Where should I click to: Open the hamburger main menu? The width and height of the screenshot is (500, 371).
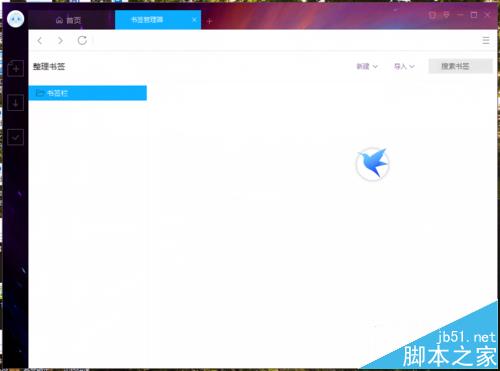(486, 40)
